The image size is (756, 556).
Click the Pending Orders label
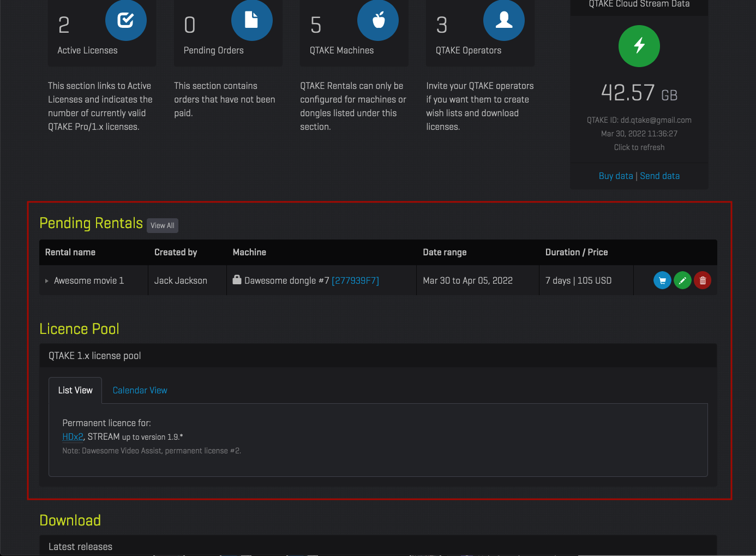coord(214,50)
